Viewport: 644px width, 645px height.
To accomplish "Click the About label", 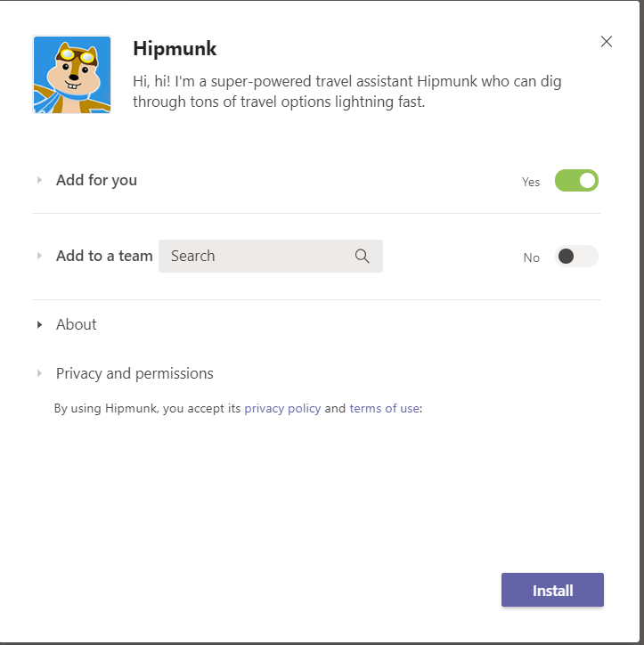I will coord(76,324).
